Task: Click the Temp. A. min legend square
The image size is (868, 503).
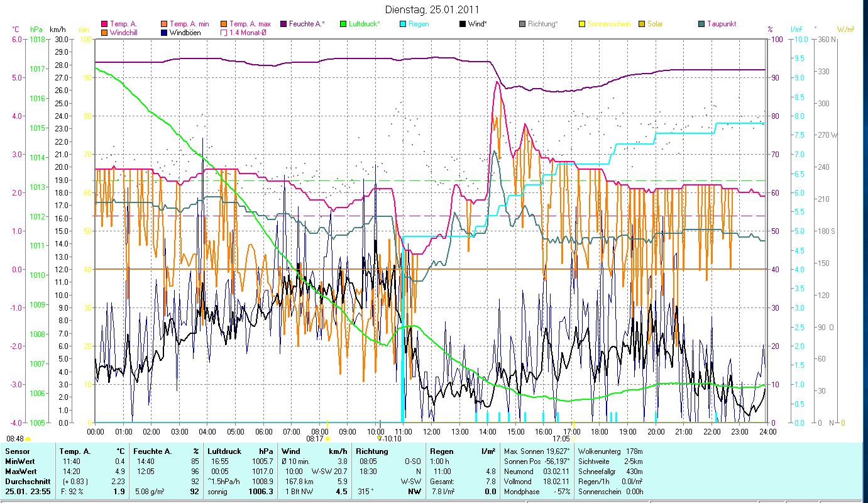Action: tap(164, 24)
